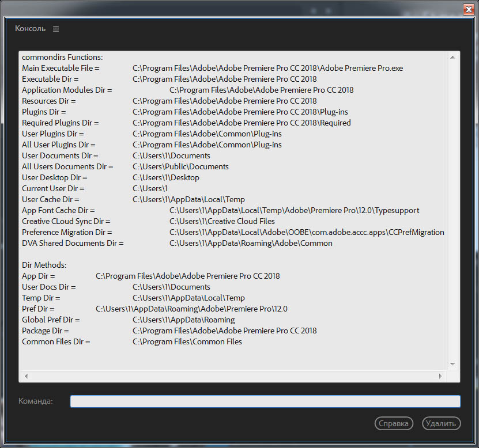
Task: Click the 'User Documents Dir =' label
Action: [60, 155]
